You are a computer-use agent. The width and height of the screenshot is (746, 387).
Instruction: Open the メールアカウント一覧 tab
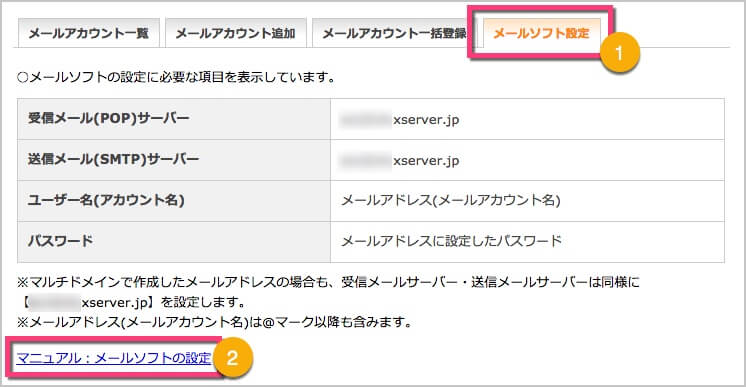[x=88, y=33]
